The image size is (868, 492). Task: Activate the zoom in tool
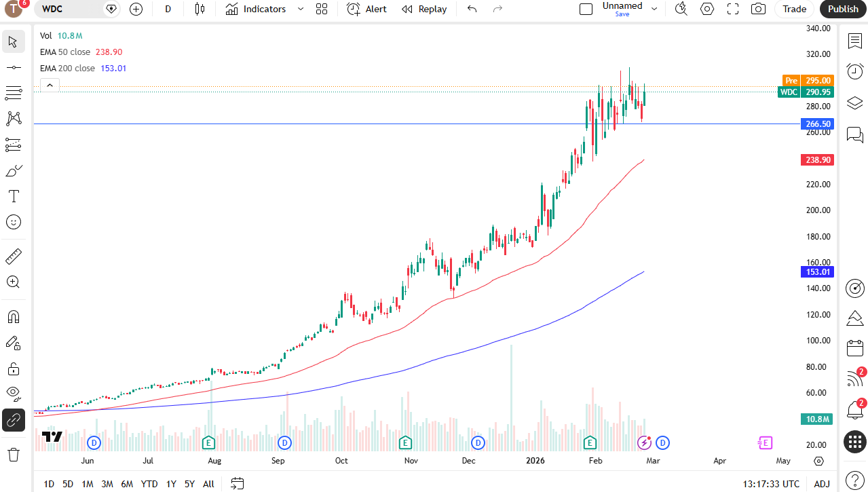click(14, 282)
